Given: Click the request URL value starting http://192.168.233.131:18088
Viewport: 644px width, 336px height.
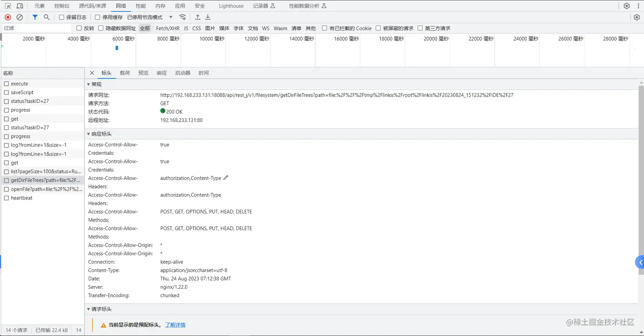Looking at the screenshot, I should click(336, 95).
